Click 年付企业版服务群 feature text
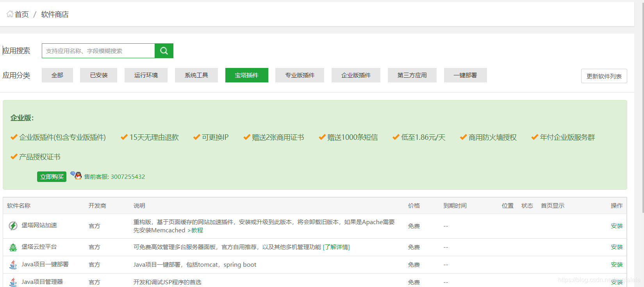 pyautogui.click(x=567, y=137)
